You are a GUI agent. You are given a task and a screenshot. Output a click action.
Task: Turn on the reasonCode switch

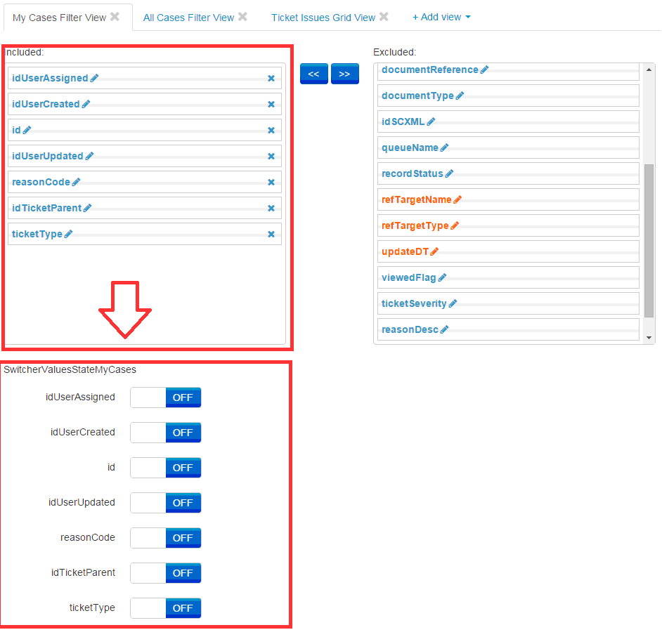(166, 538)
